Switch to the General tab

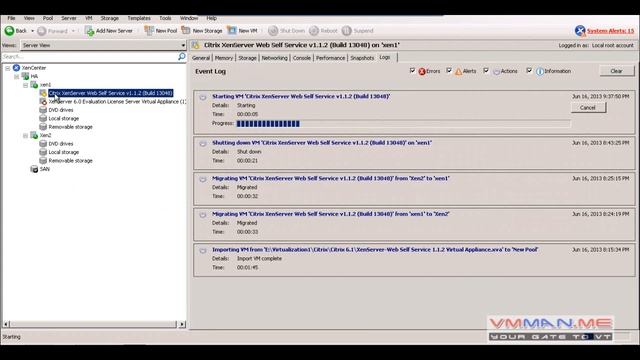point(201,58)
